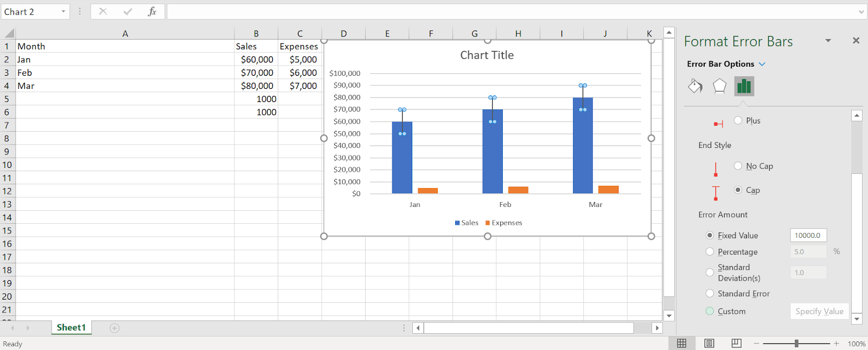The width and height of the screenshot is (868, 350).
Task: Click the Insert Function fx icon
Action: click(152, 11)
